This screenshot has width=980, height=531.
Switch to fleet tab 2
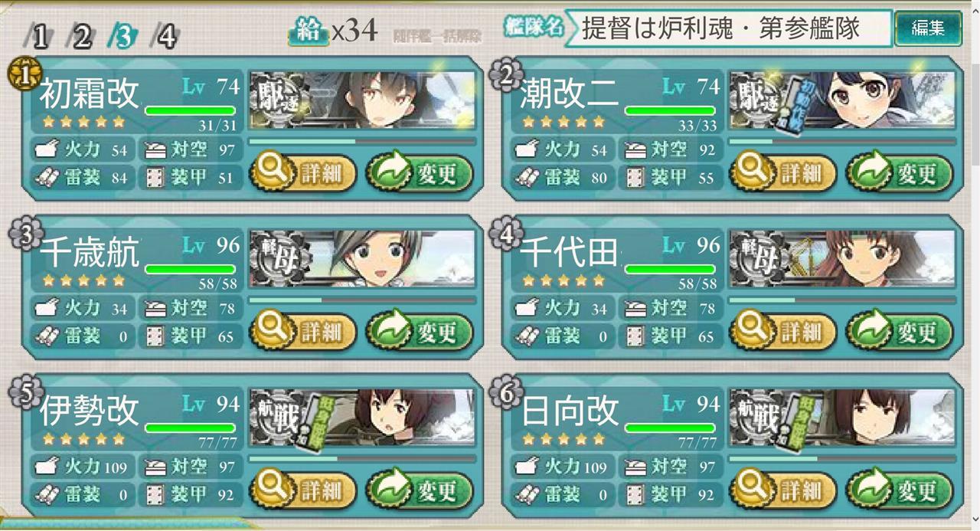point(81,35)
